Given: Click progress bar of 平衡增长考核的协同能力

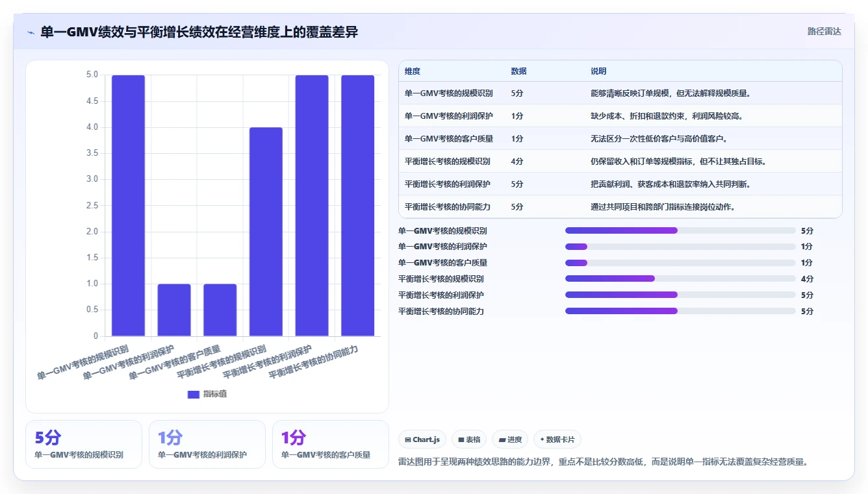Looking at the screenshot, I should (680, 311).
